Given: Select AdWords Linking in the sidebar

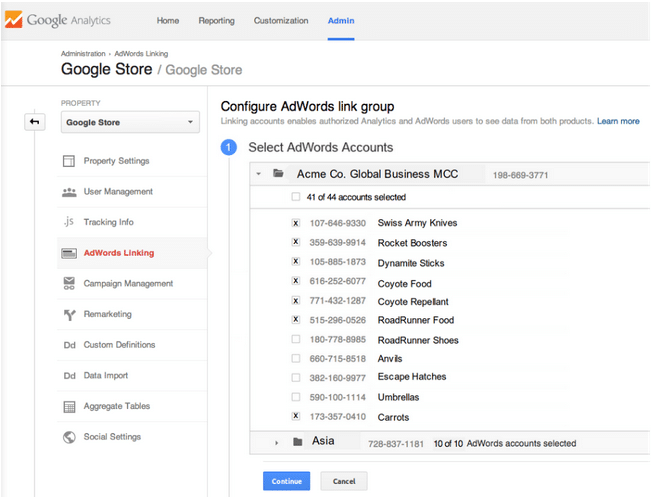Looking at the screenshot, I should 119,253.
